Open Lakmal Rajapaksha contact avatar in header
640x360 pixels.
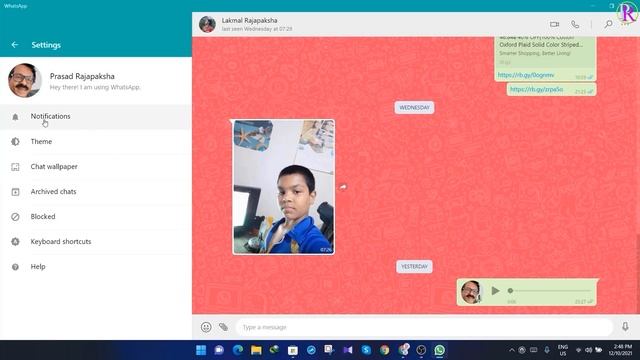(207, 24)
